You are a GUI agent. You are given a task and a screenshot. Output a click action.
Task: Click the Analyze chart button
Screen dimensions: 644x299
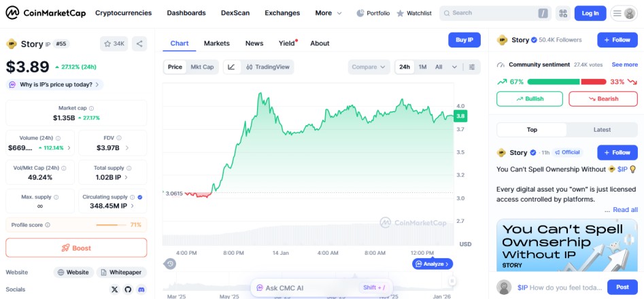tap(433, 264)
